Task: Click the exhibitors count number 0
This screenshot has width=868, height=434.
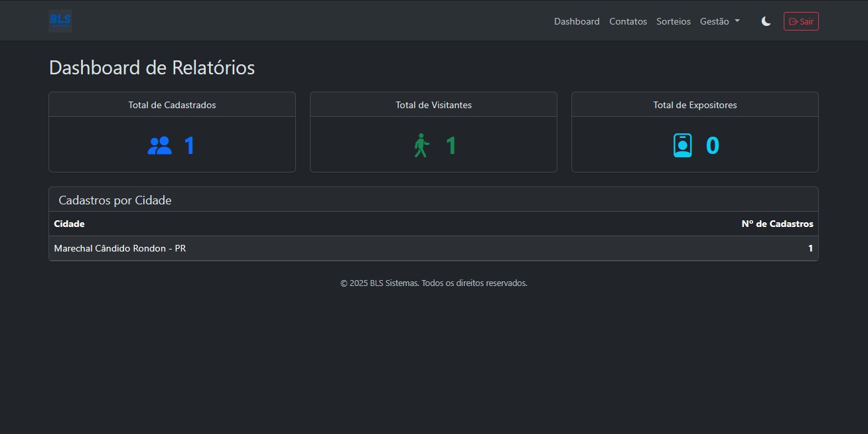Action: (x=712, y=146)
